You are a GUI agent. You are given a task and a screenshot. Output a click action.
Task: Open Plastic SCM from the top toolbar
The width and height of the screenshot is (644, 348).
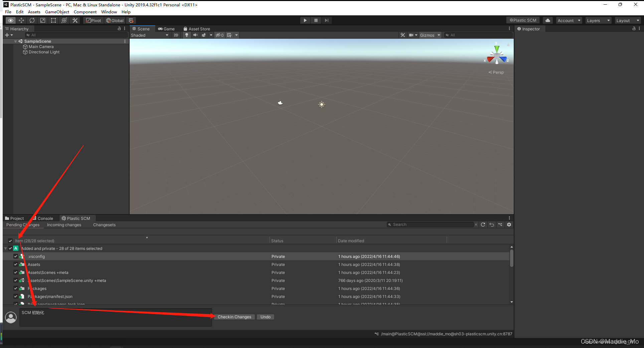(x=523, y=20)
